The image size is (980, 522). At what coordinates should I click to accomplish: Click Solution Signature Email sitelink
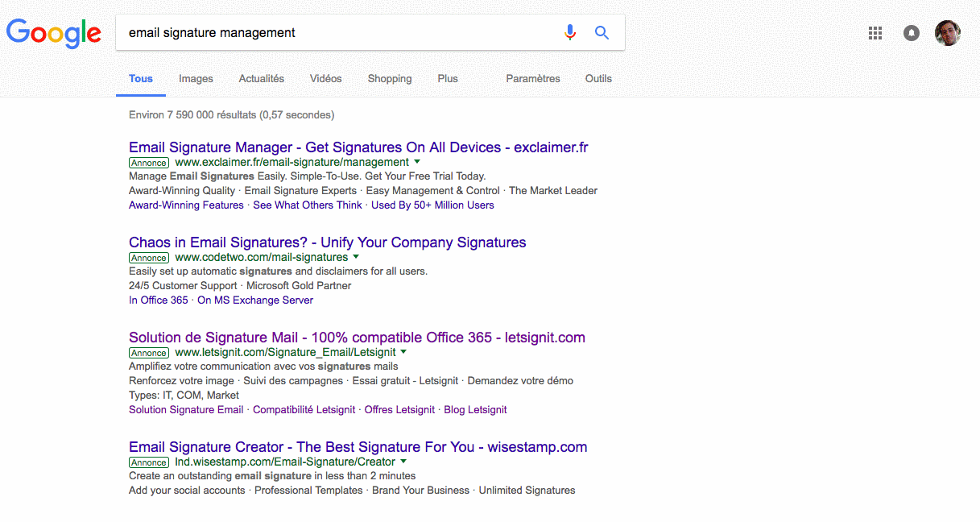tap(186, 410)
